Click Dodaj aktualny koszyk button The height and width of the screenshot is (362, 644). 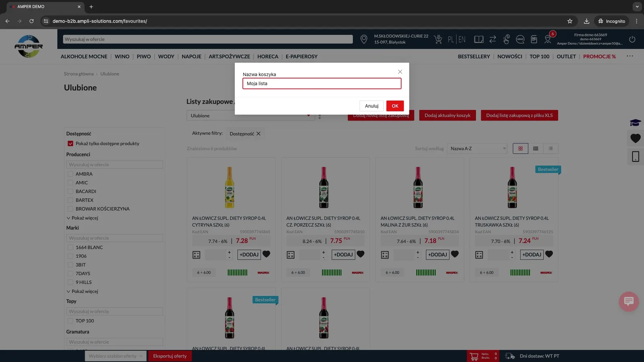pyautogui.click(x=447, y=115)
